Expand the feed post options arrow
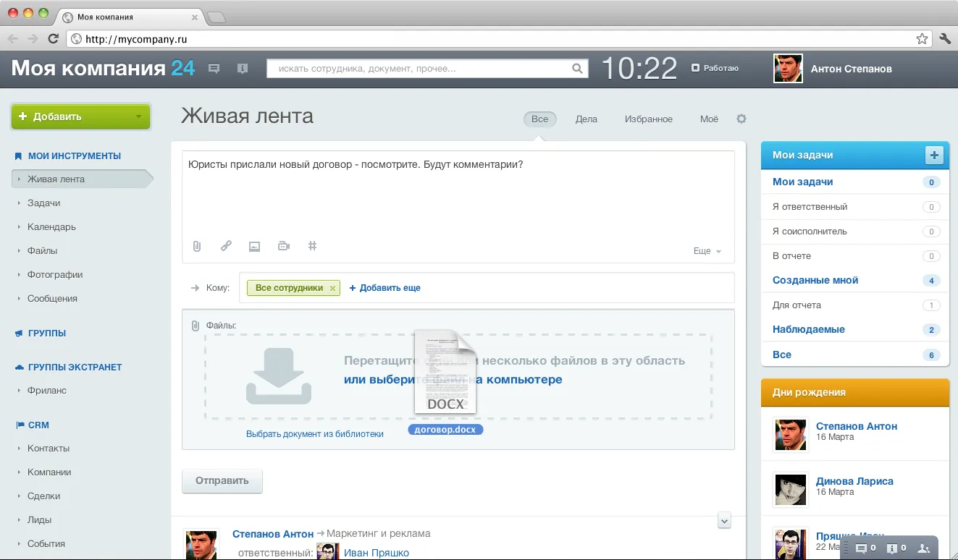Image resolution: width=958 pixels, height=560 pixels. pyautogui.click(x=724, y=519)
